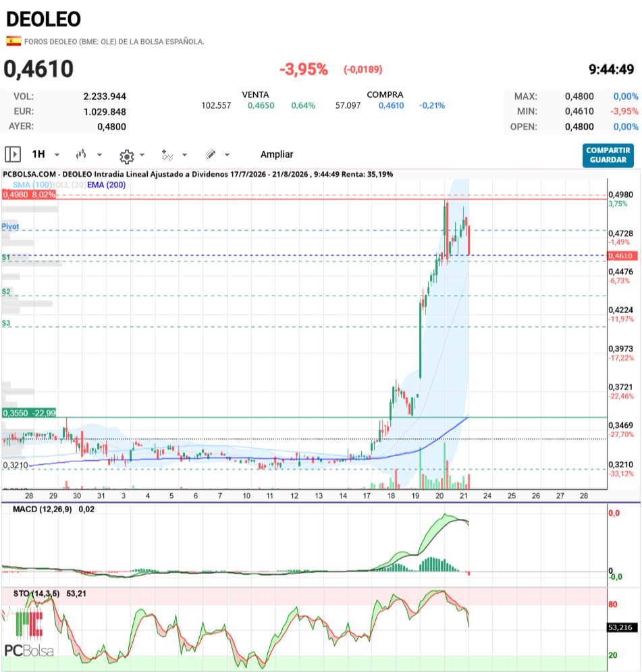Open the FOROS DEOLEO link
Image resolution: width=642 pixels, height=672 pixels.
(x=114, y=42)
